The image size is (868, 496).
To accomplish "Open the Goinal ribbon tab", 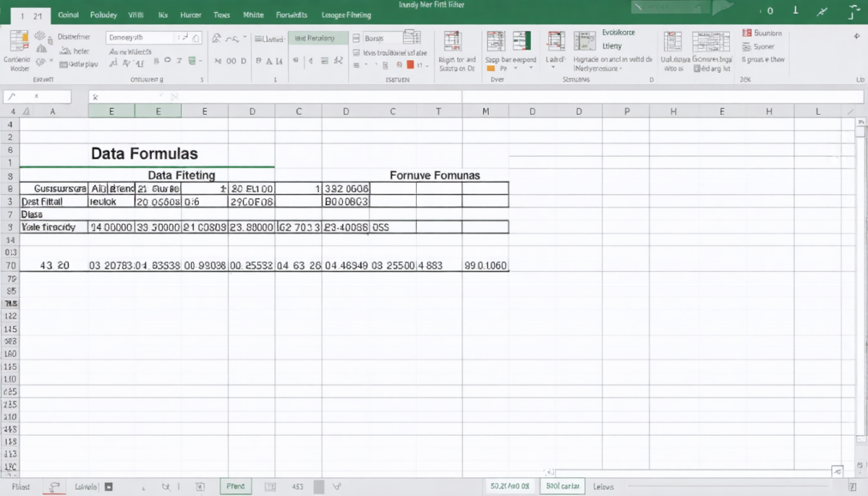I will tap(68, 14).
